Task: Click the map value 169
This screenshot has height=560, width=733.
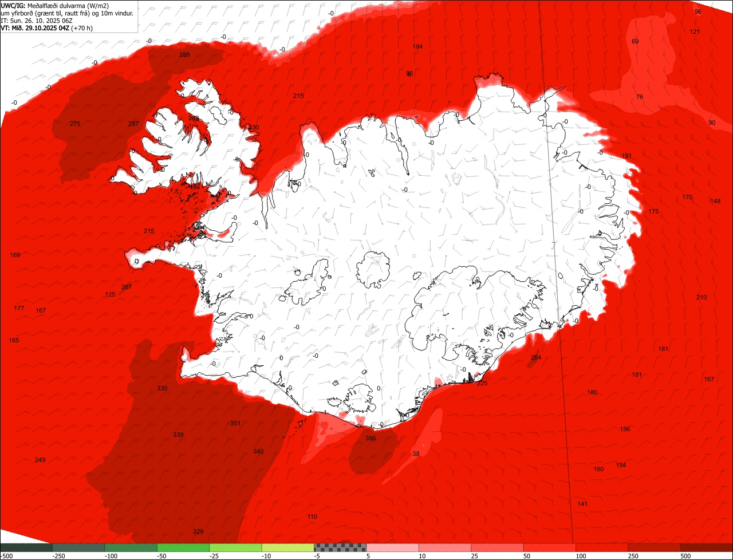Action: coord(15,255)
